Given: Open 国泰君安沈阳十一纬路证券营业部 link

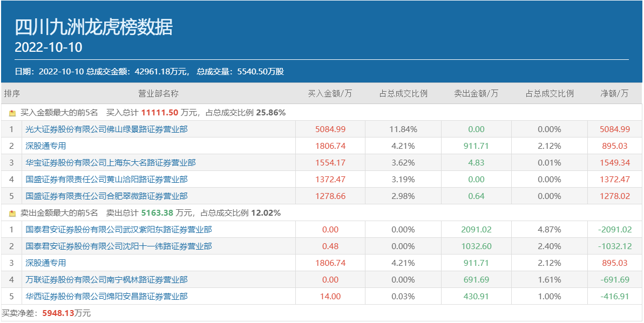Looking at the screenshot, I should (x=118, y=246).
